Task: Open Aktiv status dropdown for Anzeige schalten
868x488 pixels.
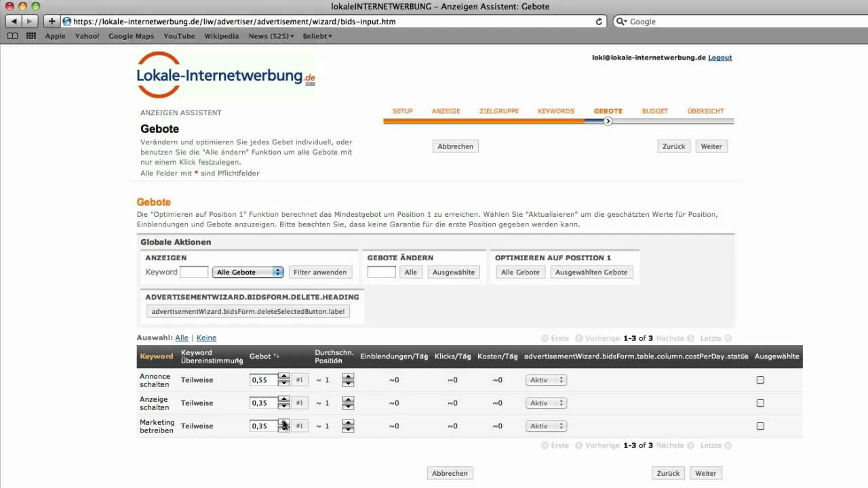Action: (546, 403)
